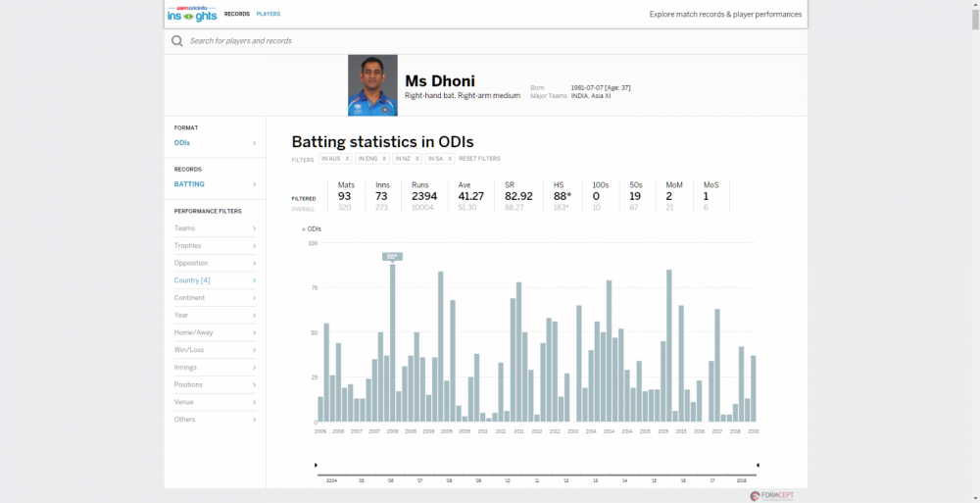
Task: Click the 2004 tick on timeline
Action: pos(331,481)
